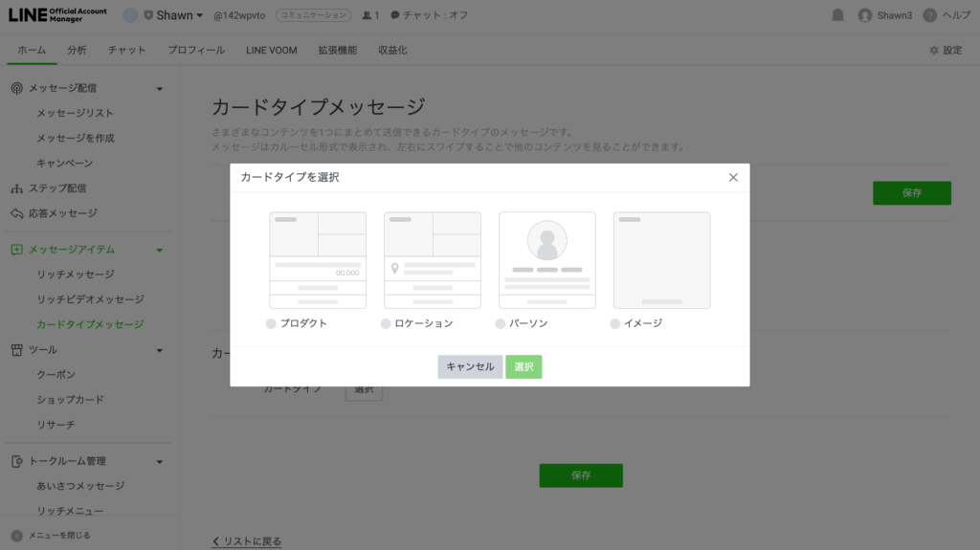Image resolution: width=980 pixels, height=550 pixels.
Task: Select the ロケーション radio button
Action: [387, 324]
